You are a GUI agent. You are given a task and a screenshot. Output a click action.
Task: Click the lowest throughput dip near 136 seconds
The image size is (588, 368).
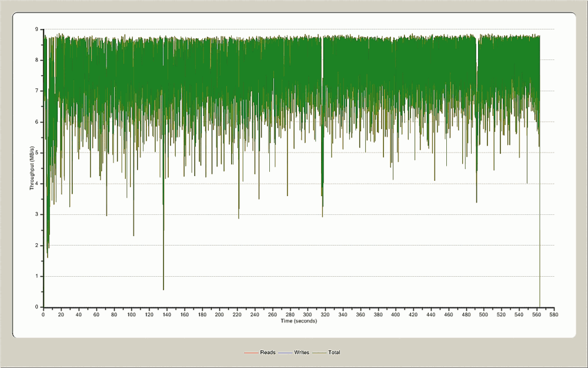click(x=163, y=289)
